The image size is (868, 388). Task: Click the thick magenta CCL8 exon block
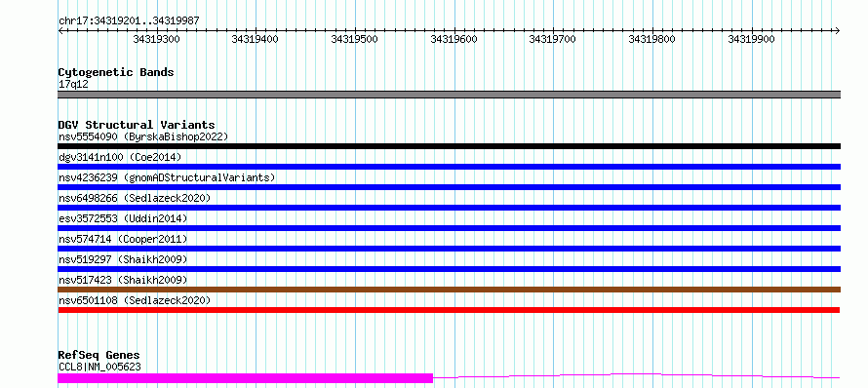pos(245,378)
